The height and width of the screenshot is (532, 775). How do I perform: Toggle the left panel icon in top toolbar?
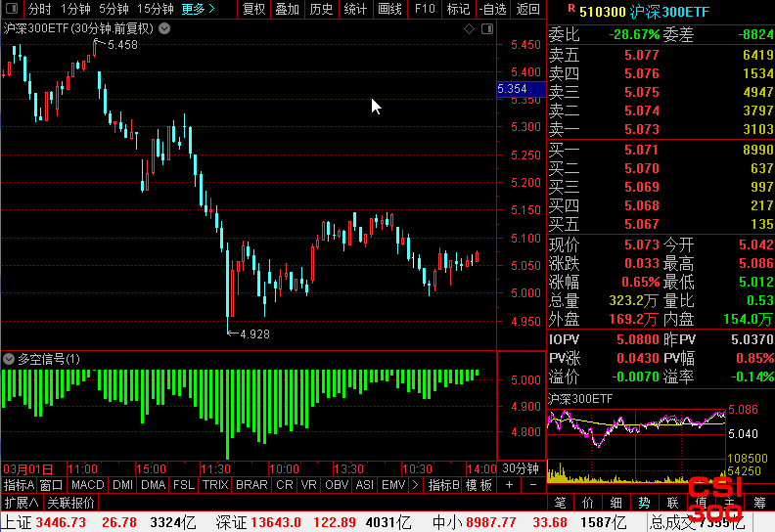tap(12, 9)
